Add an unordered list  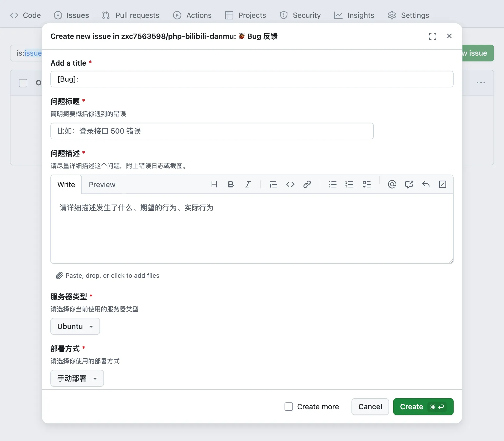point(333,184)
